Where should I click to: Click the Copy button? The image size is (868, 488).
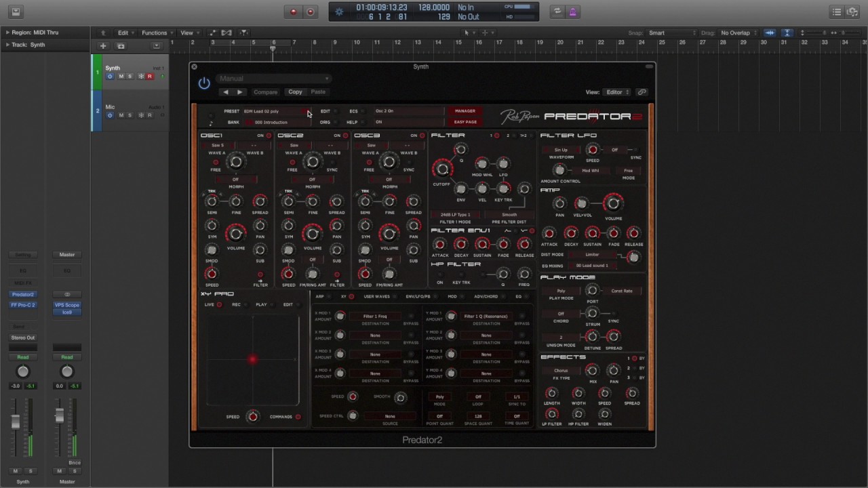(x=295, y=92)
